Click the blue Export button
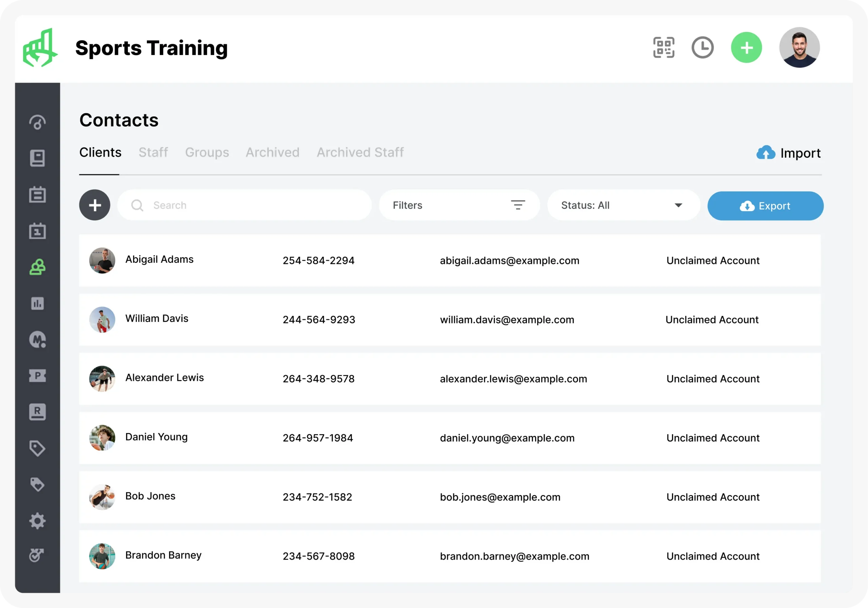Viewport: 868px width, 608px height. pyautogui.click(x=765, y=206)
